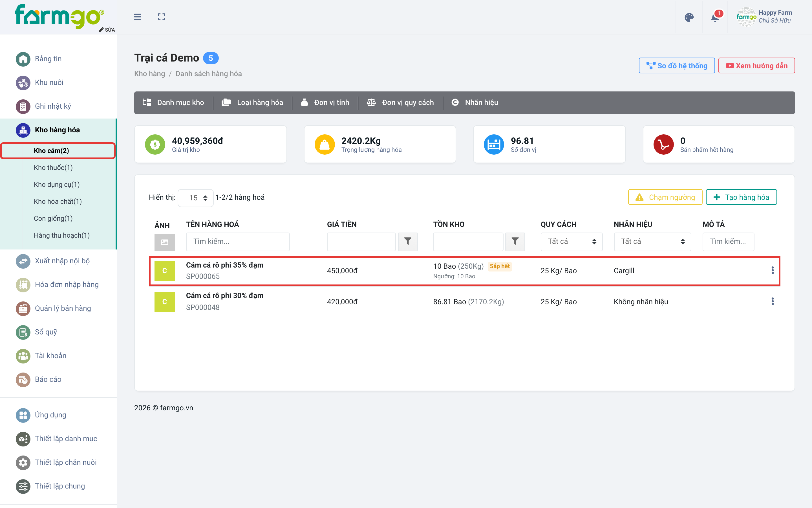Select Con giống(1) warehouse
The height and width of the screenshot is (508, 812).
click(53, 218)
